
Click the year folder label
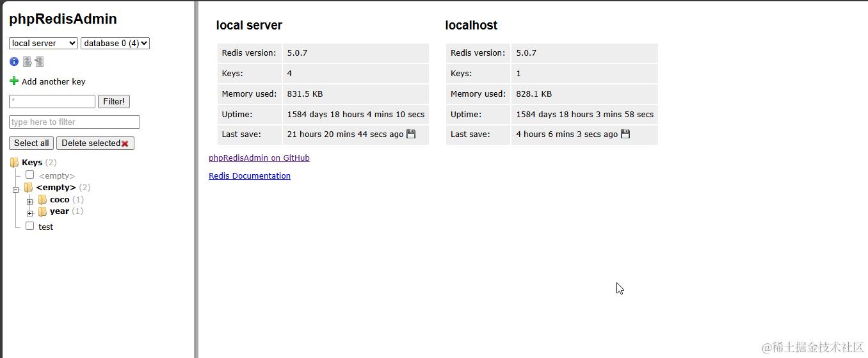point(60,211)
